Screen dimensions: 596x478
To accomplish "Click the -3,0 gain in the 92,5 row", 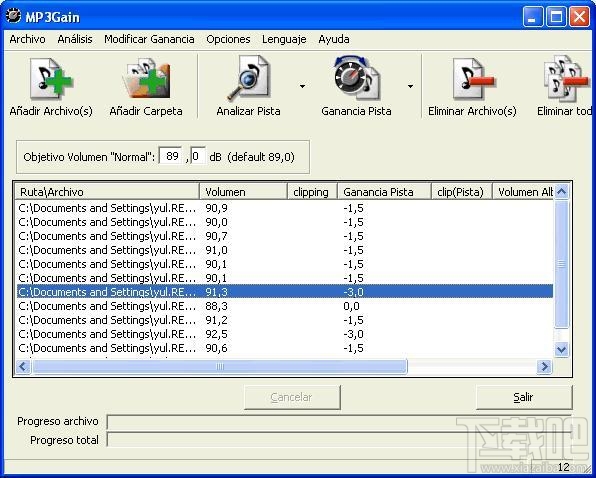I will pos(353,334).
